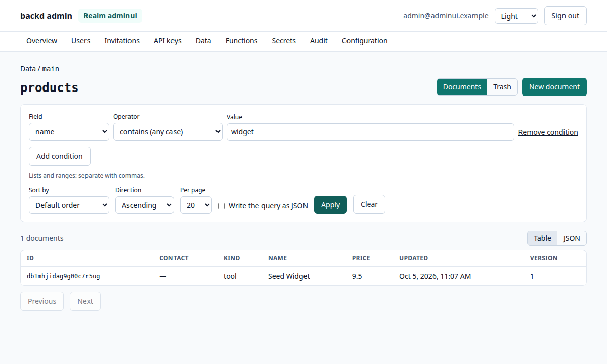The image size is (607, 364).
Task: Open document db1mhjidag9g00c7r5ug
Action: (x=63, y=276)
